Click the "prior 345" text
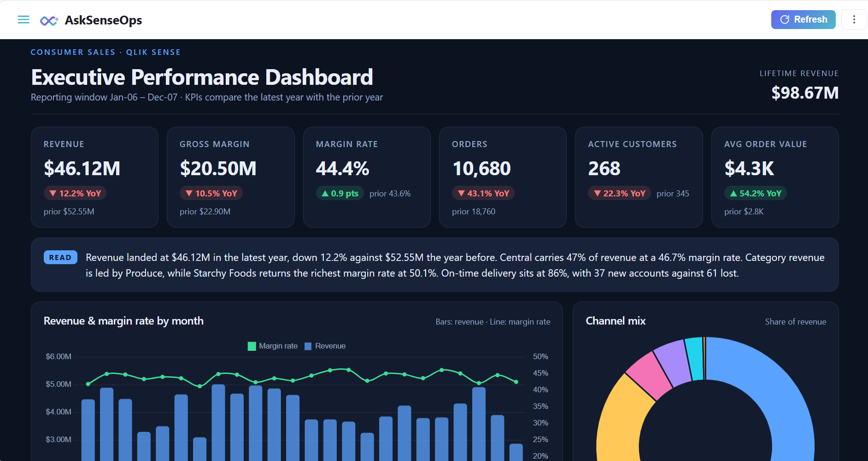The image size is (868, 461). 673,194
